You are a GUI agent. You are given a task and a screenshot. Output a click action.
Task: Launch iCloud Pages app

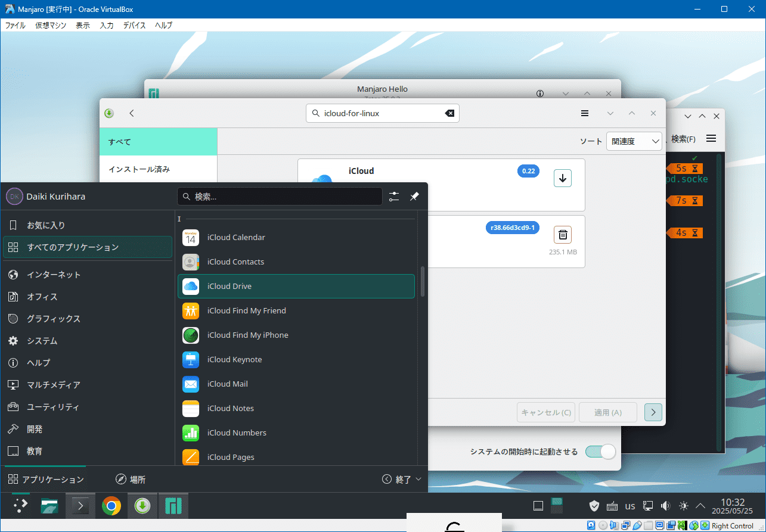(296, 456)
